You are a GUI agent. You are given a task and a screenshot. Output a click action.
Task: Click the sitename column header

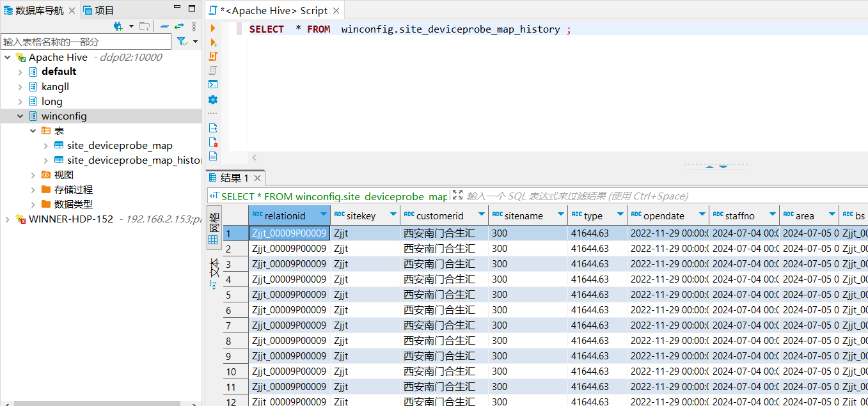522,216
